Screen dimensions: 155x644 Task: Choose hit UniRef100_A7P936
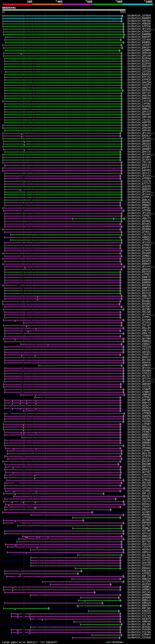tap(139, 26)
